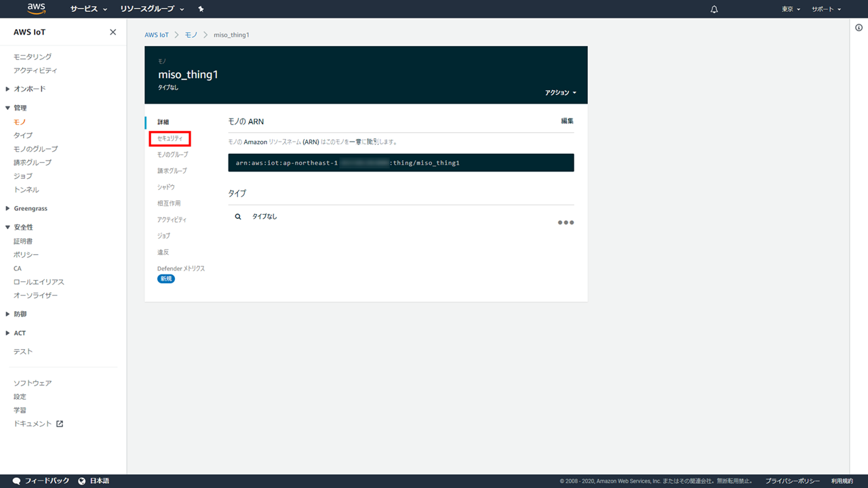The width and height of the screenshot is (868, 488).
Task: Click the AWS logo home icon
Action: point(36,9)
